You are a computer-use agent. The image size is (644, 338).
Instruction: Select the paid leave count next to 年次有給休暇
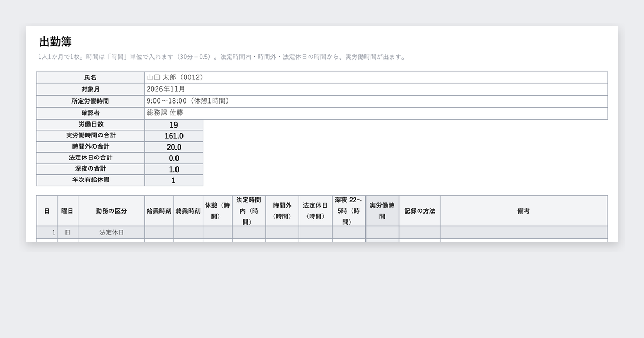point(174,180)
